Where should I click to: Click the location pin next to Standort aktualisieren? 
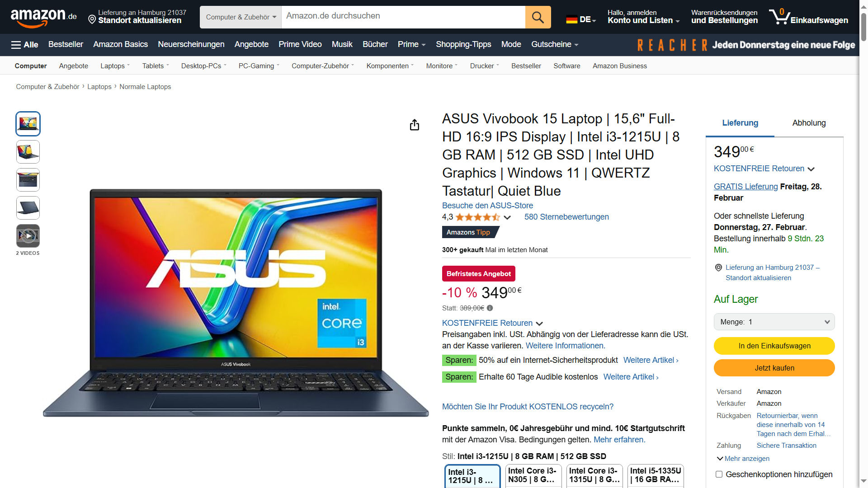tap(92, 19)
